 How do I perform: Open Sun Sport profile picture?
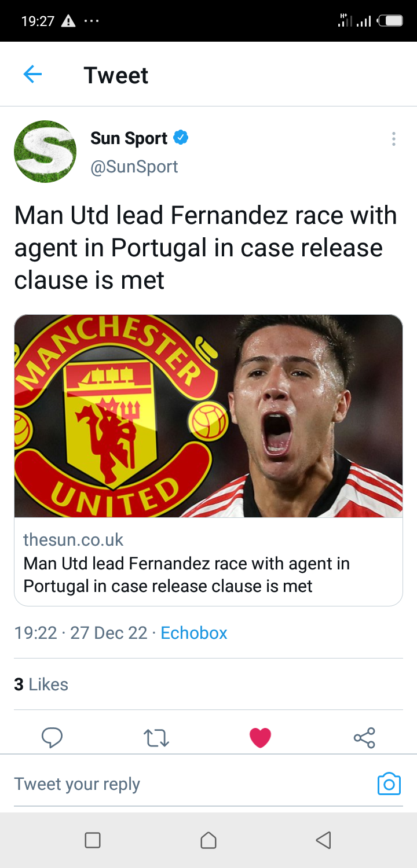tap(45, 152)
